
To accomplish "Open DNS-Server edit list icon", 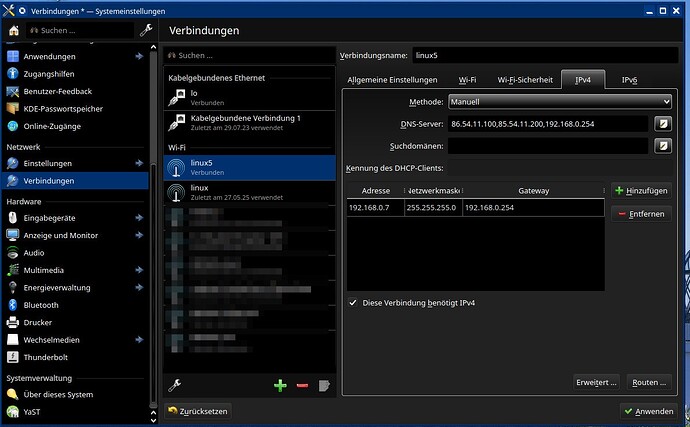I will [x=663, y=124].
